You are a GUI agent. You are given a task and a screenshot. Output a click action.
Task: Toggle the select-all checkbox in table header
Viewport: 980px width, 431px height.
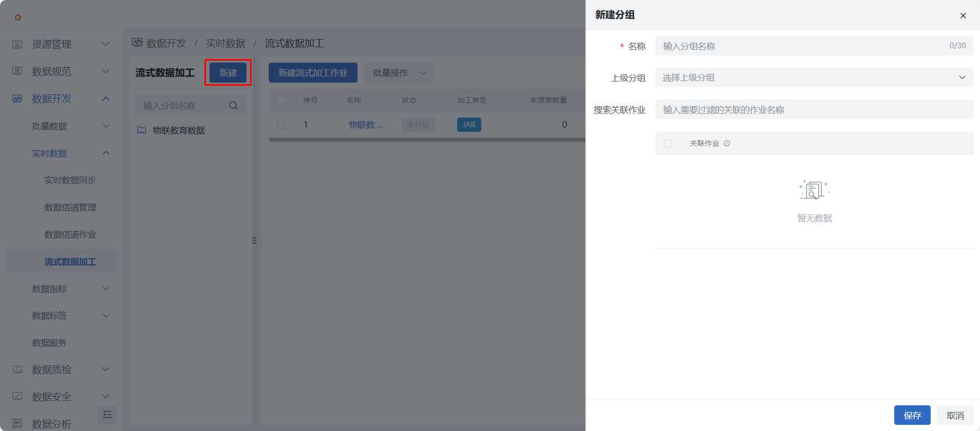tap(281, 100)
